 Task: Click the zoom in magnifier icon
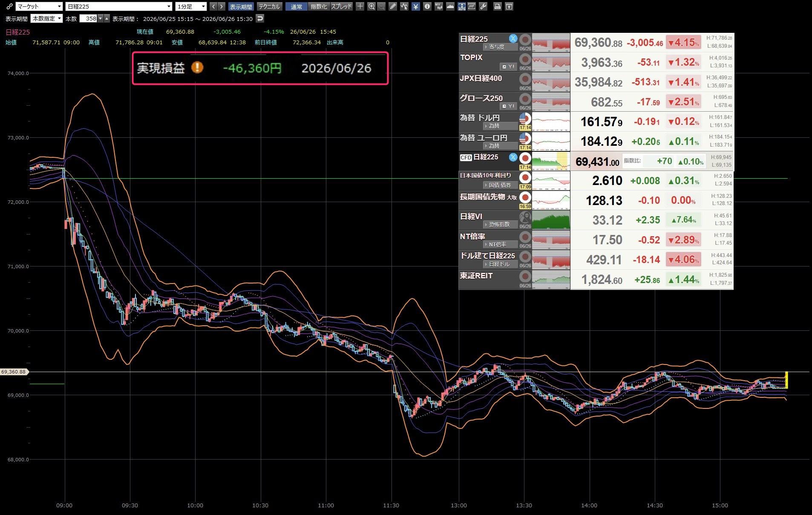coord(371,6)
